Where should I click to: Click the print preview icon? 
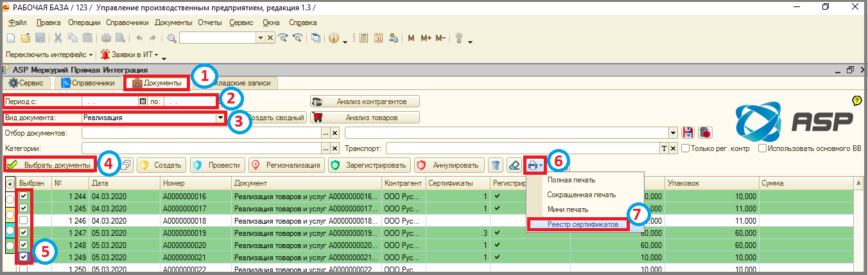pos(119,38)
